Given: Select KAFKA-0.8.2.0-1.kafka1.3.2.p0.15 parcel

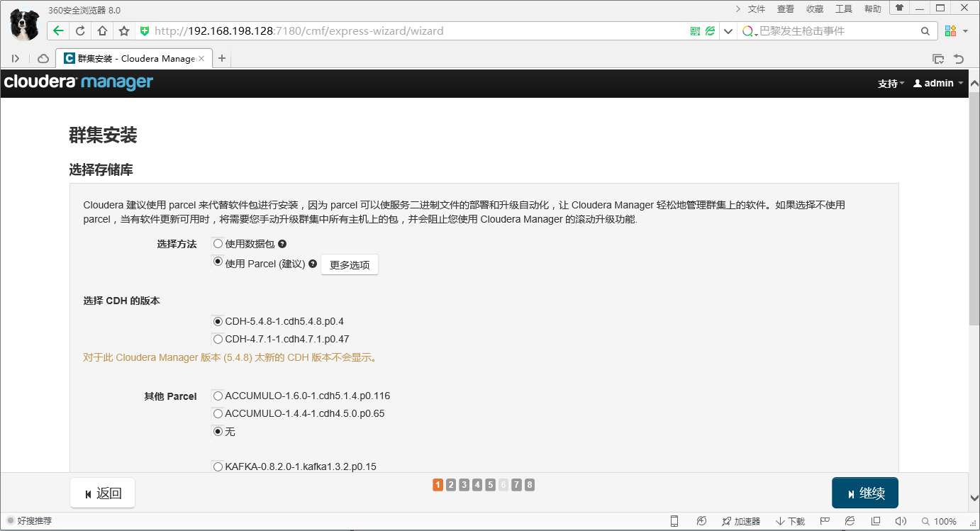Looking at the screenshot, I should pyautogui.click(x=218, y=466).
